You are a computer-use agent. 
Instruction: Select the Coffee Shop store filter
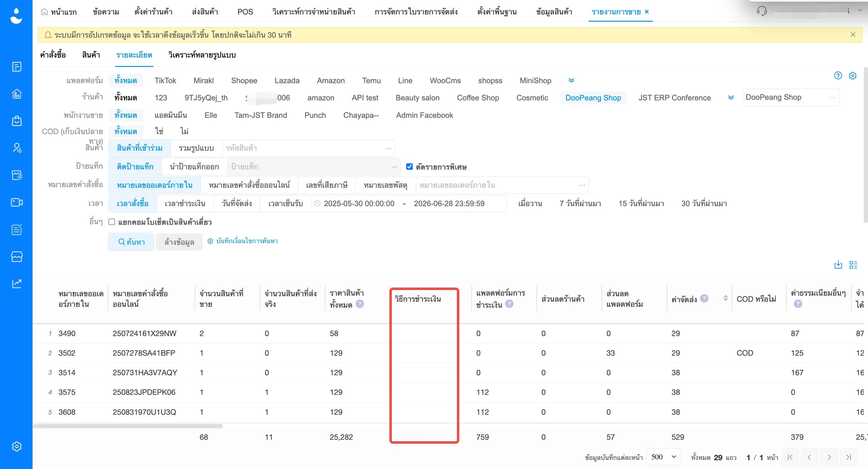coord(478,98)
